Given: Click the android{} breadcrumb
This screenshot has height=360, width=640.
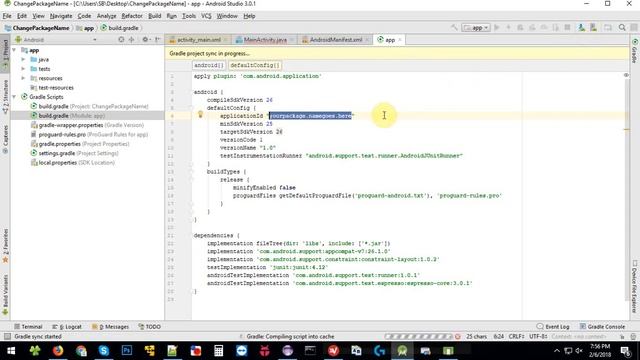Looking at the screenshot, I should tap(209, 65).
